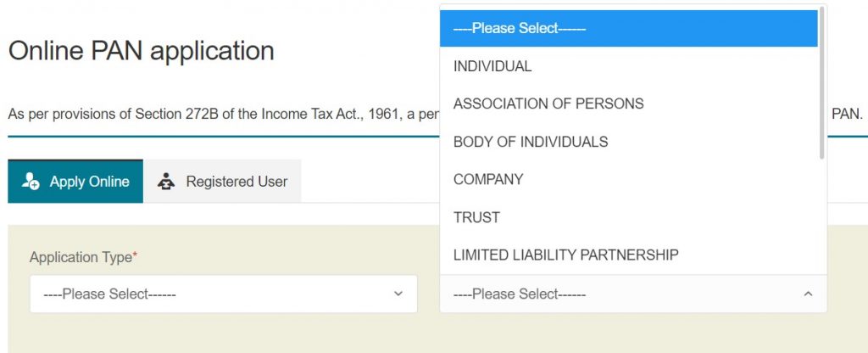The image size is (868, 353).
Task: Click the dropdown list's vertical scrollbar
Action: 822,83
